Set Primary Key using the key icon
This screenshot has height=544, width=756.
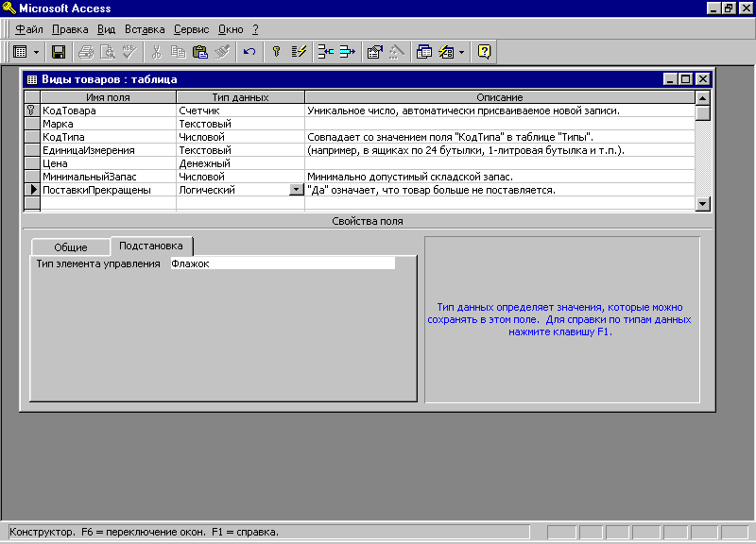pos(276,52)
